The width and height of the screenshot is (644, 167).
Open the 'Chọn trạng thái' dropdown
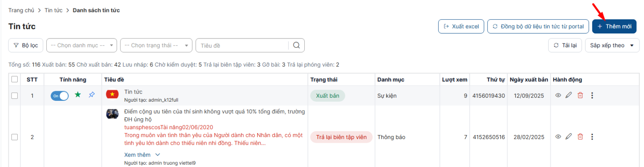tap(155, 46)
